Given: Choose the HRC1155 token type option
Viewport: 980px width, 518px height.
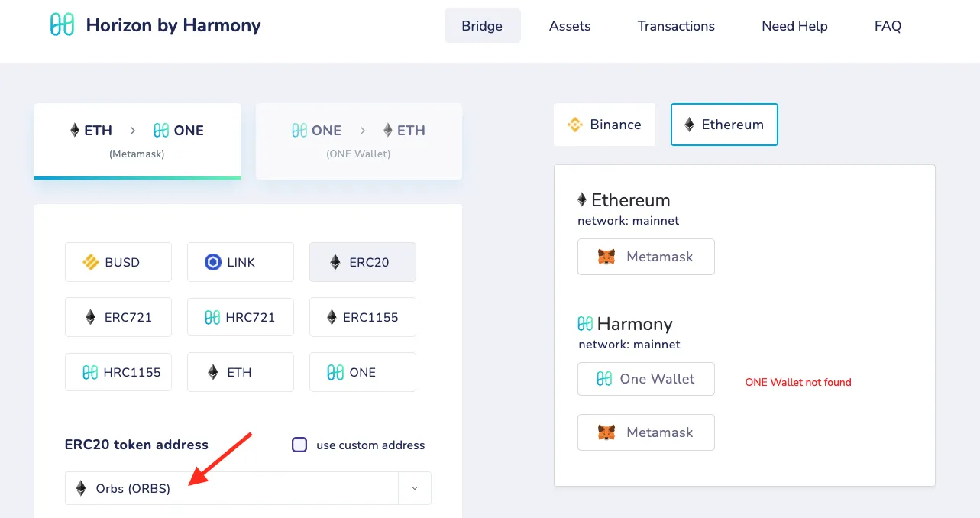Looking at the screenshot, I should [x=118, y=372].
